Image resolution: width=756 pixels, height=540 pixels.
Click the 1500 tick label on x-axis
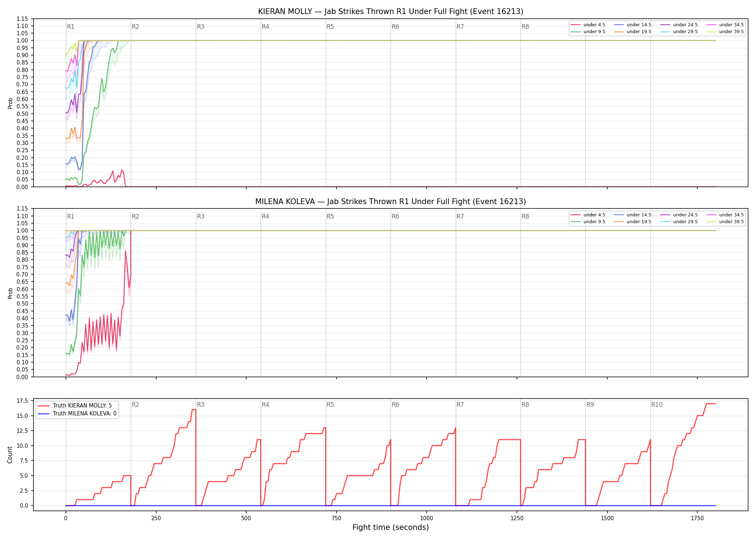coord(607,518)
